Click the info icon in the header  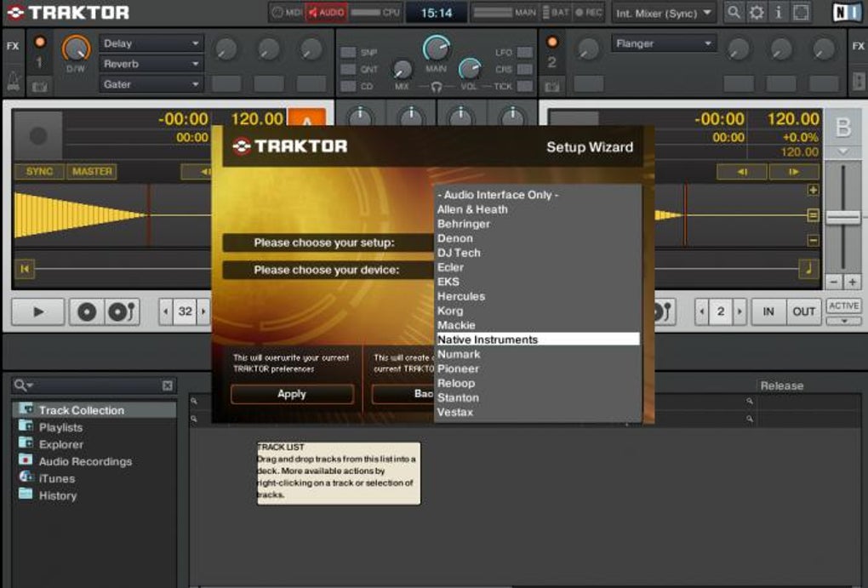pyautogui.click(x=779, y=12)
